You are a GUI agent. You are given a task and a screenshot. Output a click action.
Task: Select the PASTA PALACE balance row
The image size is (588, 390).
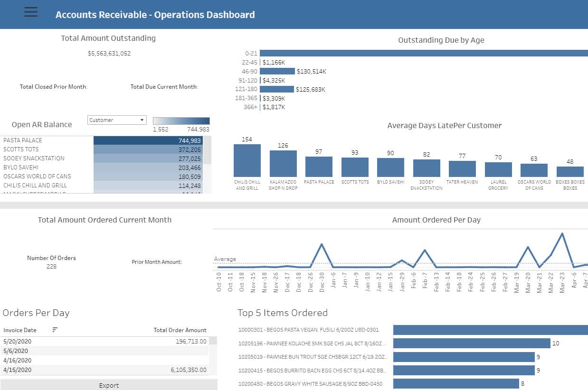102,140
